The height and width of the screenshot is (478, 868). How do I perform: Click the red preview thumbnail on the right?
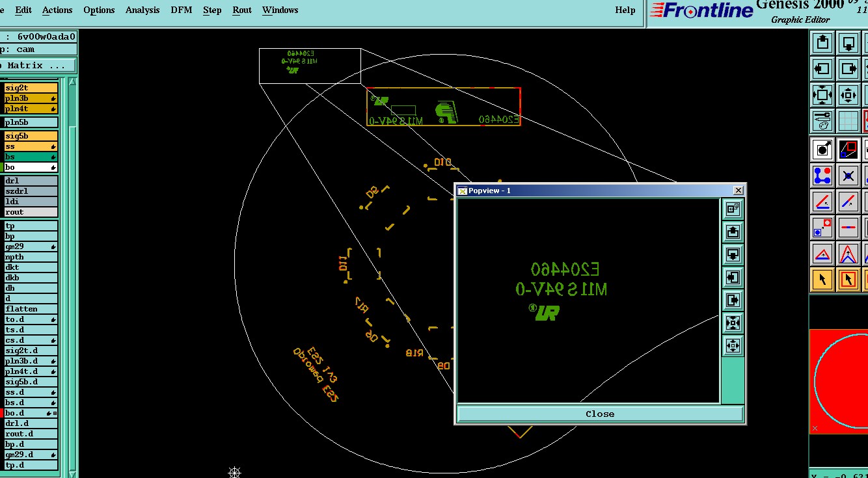tap(839, 381)
